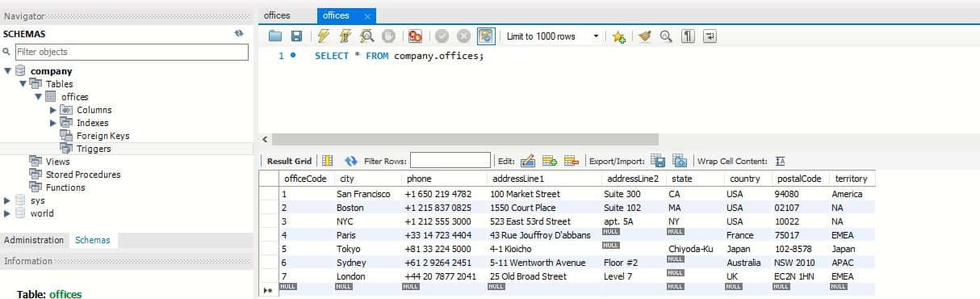Select the Views folder
Viewport: 980px width, 299px height.
(58, 162)
